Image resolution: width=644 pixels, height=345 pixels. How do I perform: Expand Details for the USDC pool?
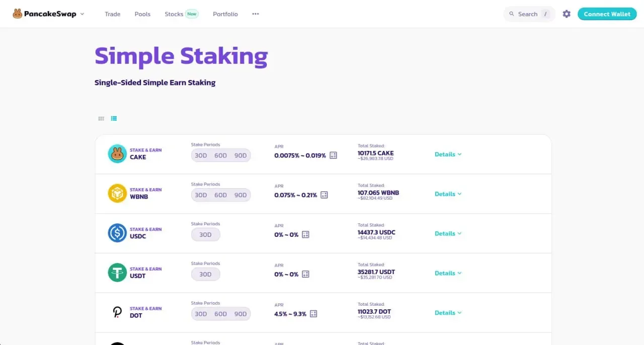click(x=448, y=233)
